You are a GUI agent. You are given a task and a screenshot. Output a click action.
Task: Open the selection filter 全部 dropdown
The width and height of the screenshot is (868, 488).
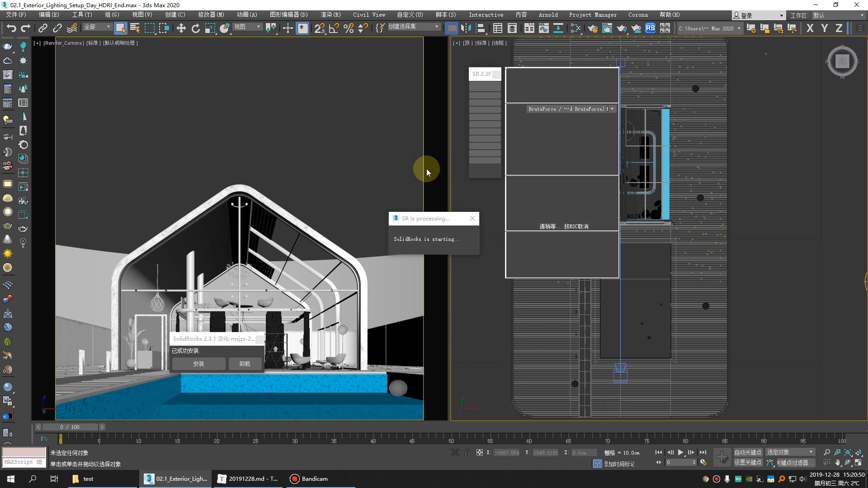(97, 27)
